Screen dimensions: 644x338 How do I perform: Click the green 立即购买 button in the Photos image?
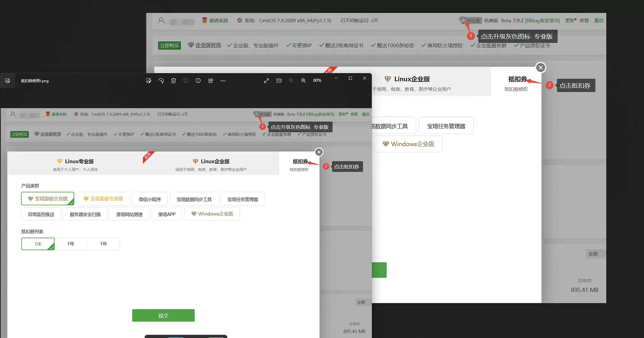19,134
